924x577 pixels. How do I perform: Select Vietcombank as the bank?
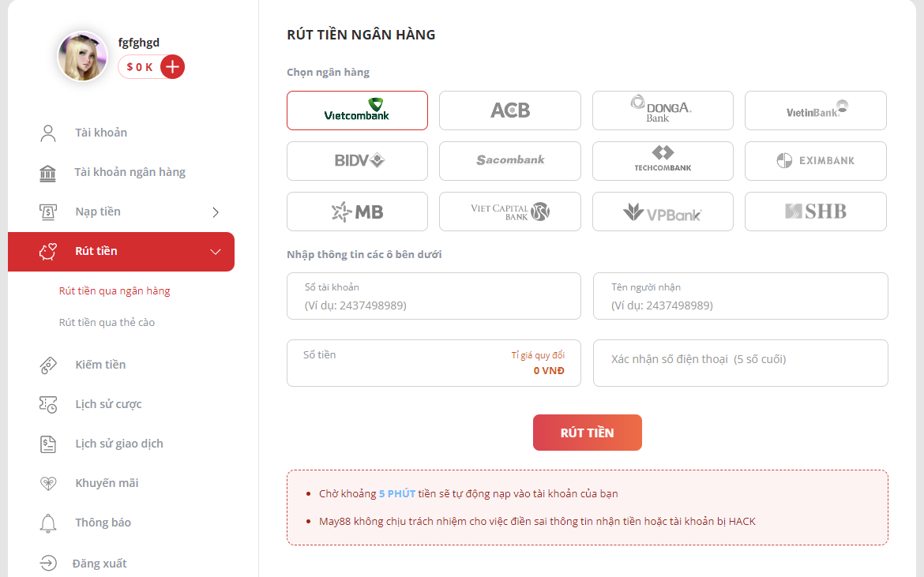[x=357, y=110]
